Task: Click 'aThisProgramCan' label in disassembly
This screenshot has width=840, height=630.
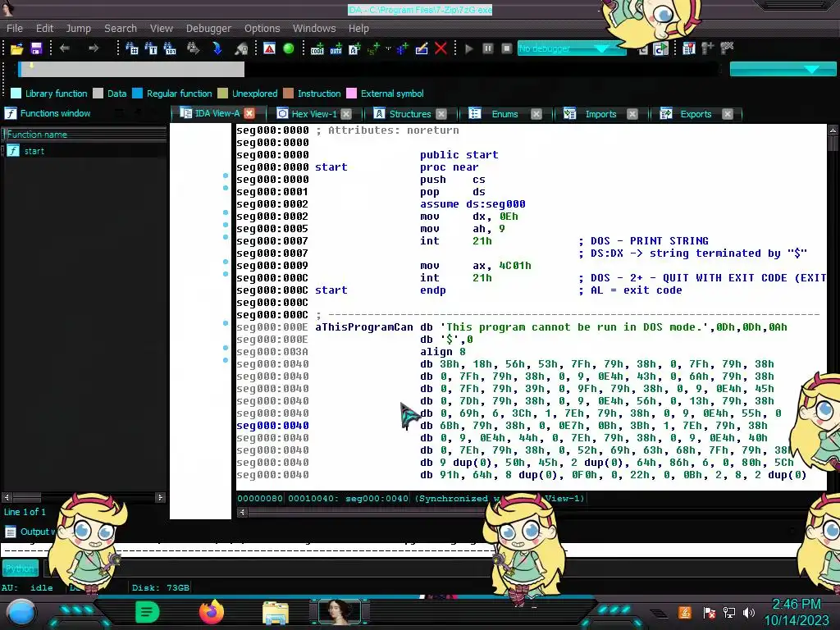Action: (x=363, y=327)
